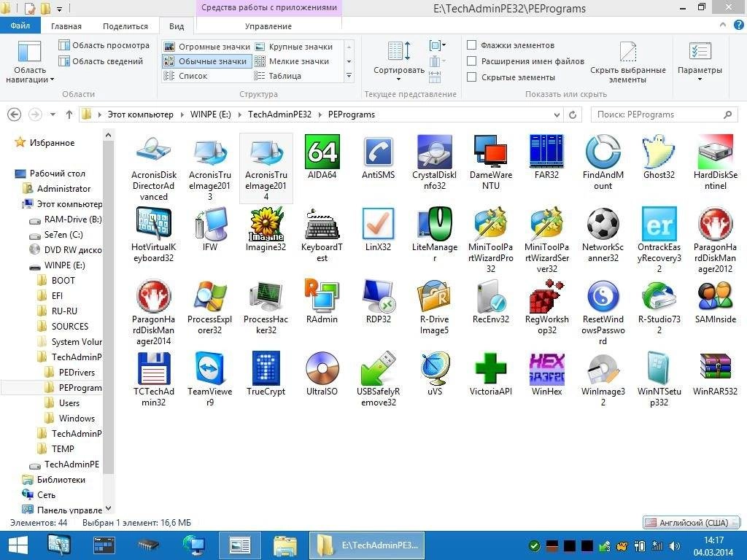Open VictoriaAPI

491,369
